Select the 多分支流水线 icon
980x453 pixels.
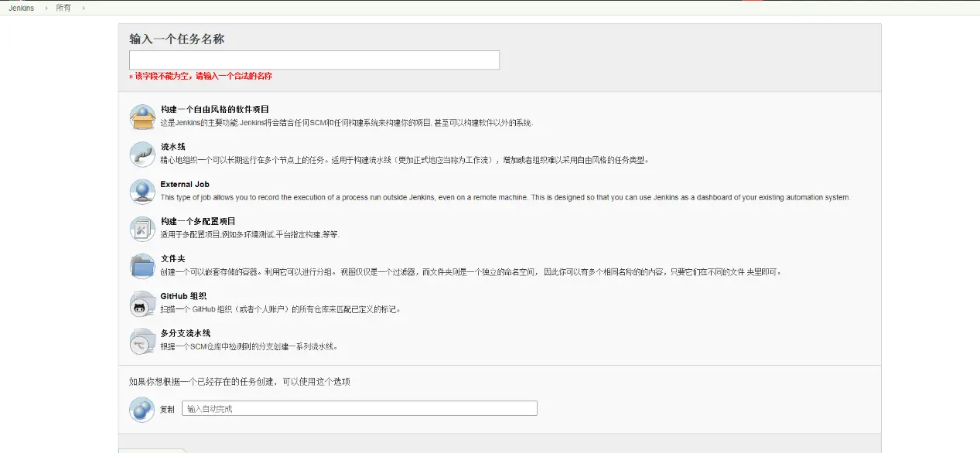[x=142, y=341]
